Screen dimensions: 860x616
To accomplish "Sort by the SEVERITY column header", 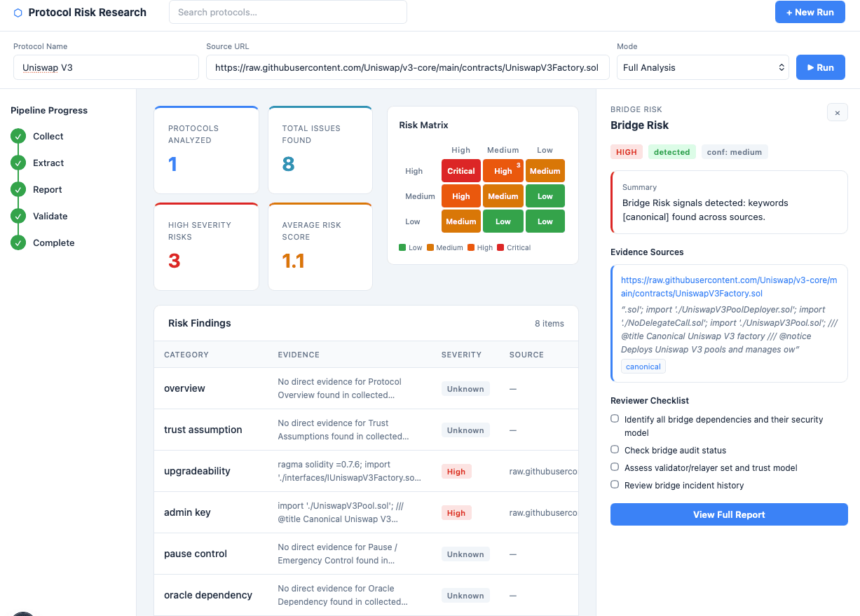I will (461, 355).
